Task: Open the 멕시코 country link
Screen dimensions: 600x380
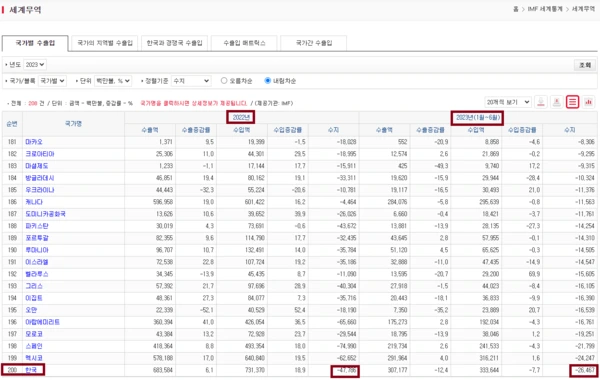Action: 34,358
